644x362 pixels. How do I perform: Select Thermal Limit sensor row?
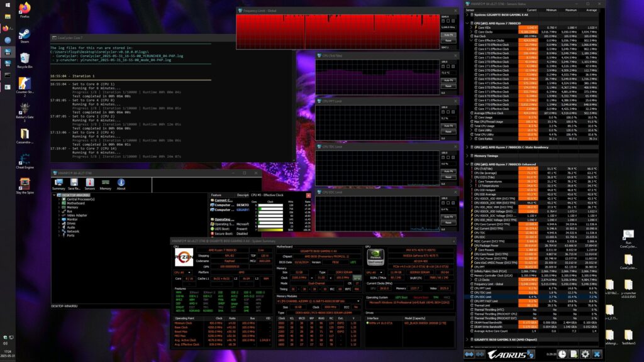tap(534, 305)
